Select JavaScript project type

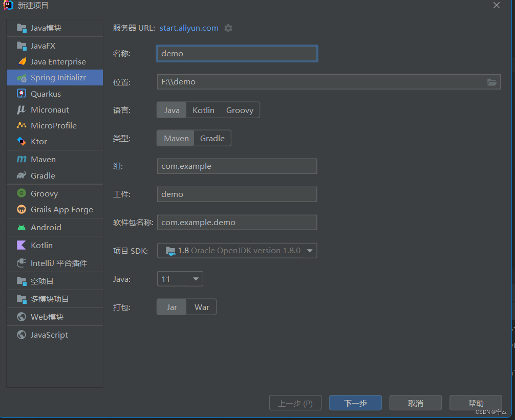(55, 335)
